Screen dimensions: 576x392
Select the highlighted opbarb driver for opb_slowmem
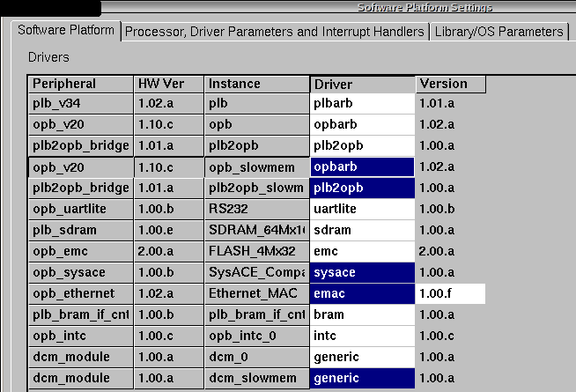362,167
